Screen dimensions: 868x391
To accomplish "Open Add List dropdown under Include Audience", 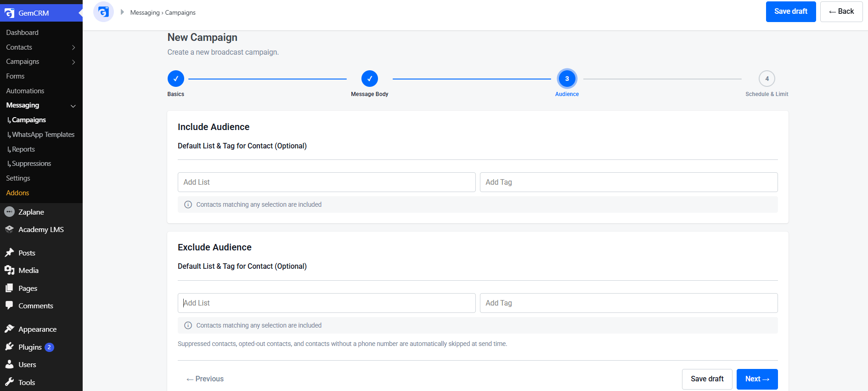I will point(327,182).
